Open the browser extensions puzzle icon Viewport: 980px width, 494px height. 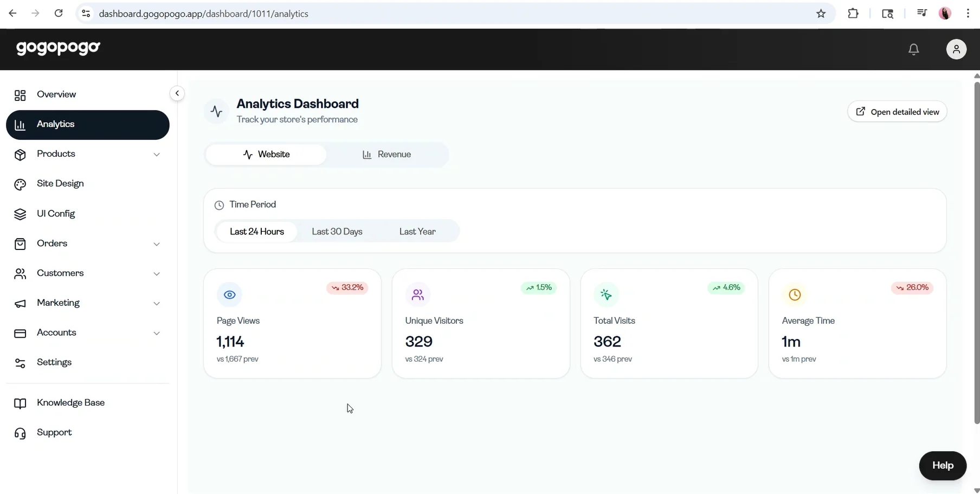853,14
